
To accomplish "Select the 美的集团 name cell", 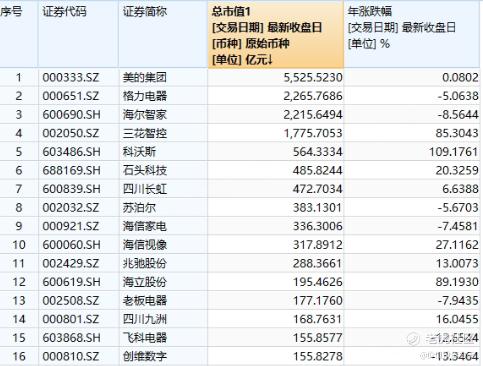I will 163,78.
